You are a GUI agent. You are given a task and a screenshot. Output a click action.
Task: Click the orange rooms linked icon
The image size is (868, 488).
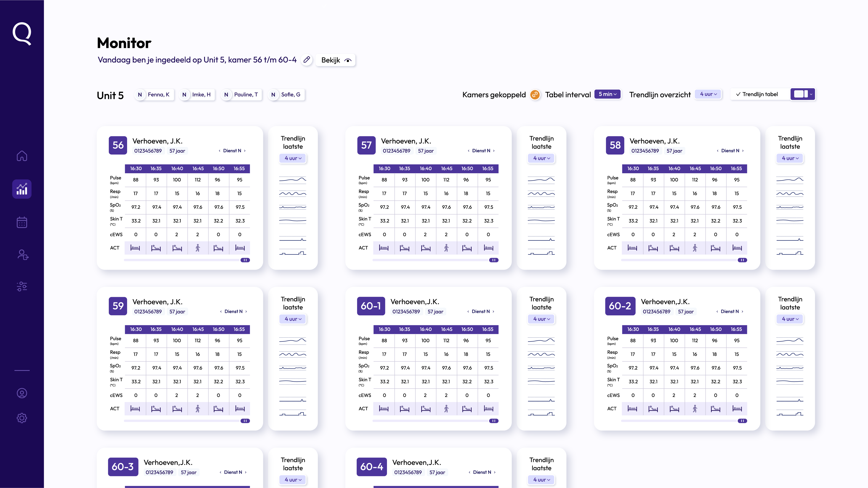coord(535,95)
